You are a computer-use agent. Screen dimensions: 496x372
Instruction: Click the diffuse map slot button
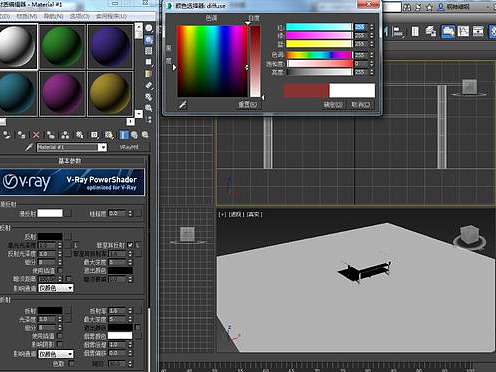(x=68, y=213)
